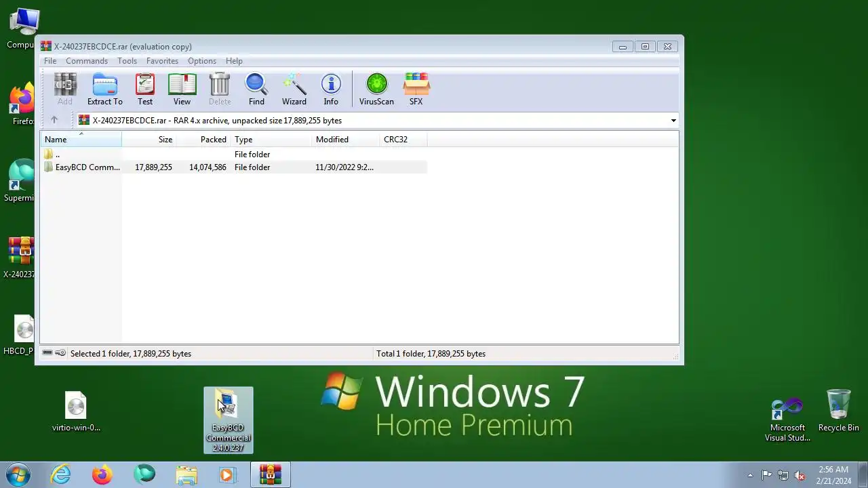The height and width of the screenshot is (488, 868).
Task: Sort by the Name column header
Action: coord(81,139)
